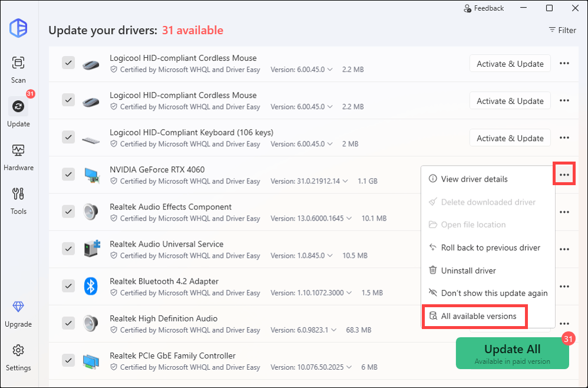Click the "31 available" red count text
This screenshot has width=588, height=388.
(x=193, y=31)
